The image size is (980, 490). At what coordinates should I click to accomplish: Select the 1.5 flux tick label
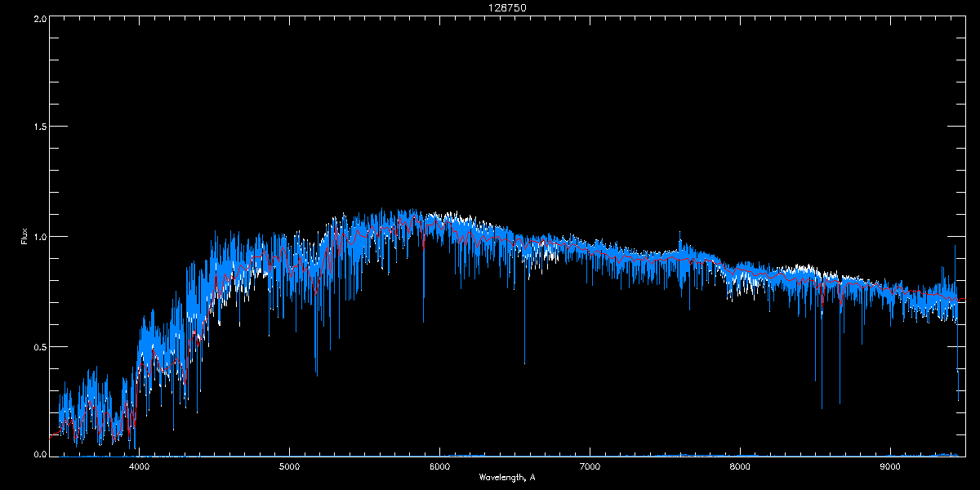39,127
